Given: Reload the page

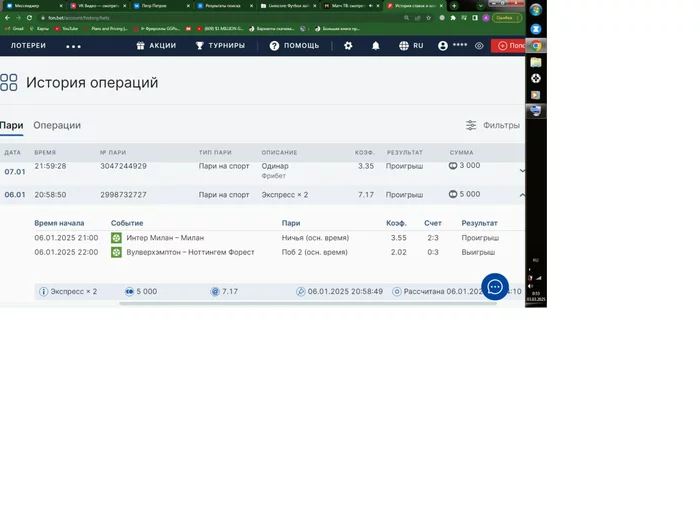Looking at the screenshot, I should click(29, 18).
